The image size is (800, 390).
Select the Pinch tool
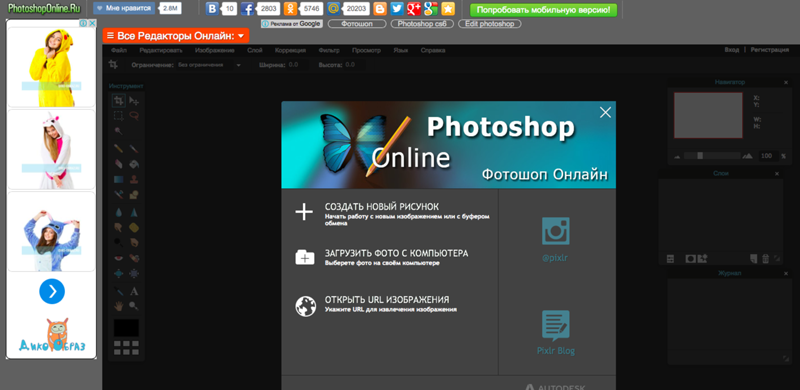134,274
